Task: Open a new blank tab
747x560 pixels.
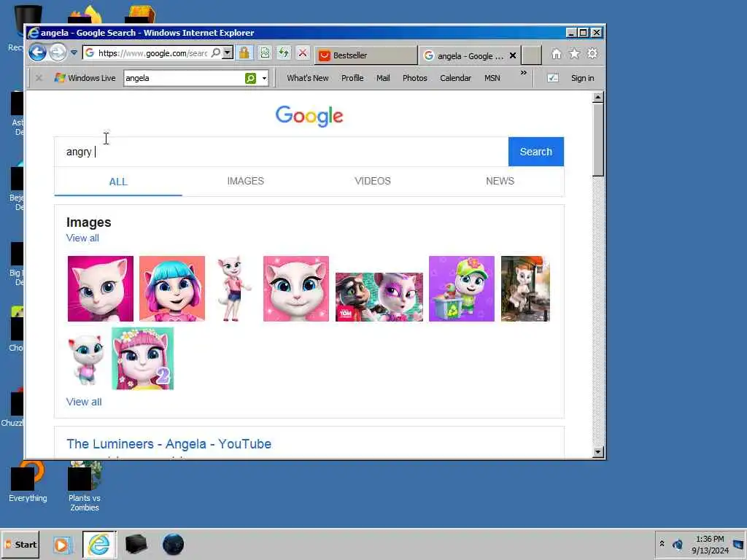Action: point(531,55)
